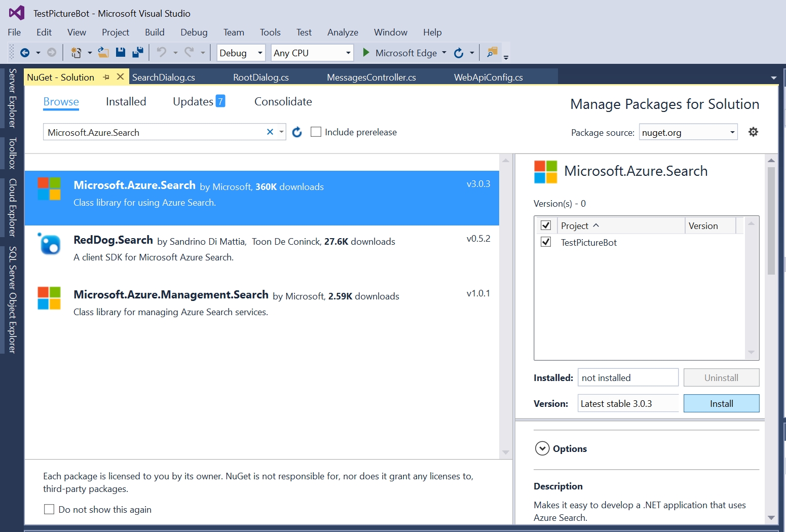The height and width of the screenshot is (532, 786).
Task: Click the Navigate Forward arrow icon
Action: coord(51,53)
